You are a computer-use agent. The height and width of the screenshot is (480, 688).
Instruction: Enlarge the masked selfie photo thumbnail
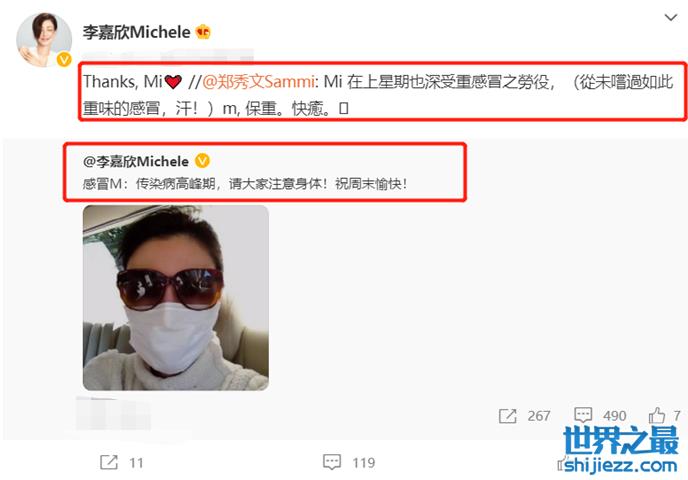tap(176, 297)
